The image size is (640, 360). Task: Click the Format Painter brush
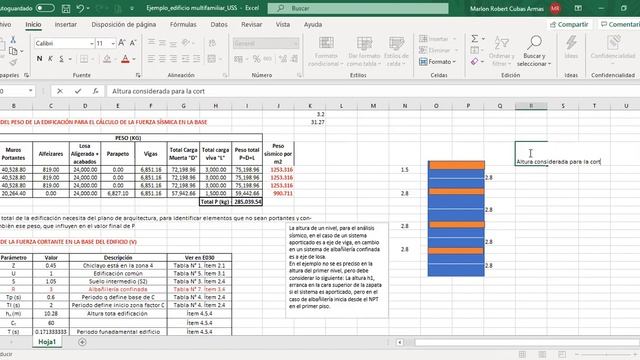pyautogui.click(x=13, y=62)
